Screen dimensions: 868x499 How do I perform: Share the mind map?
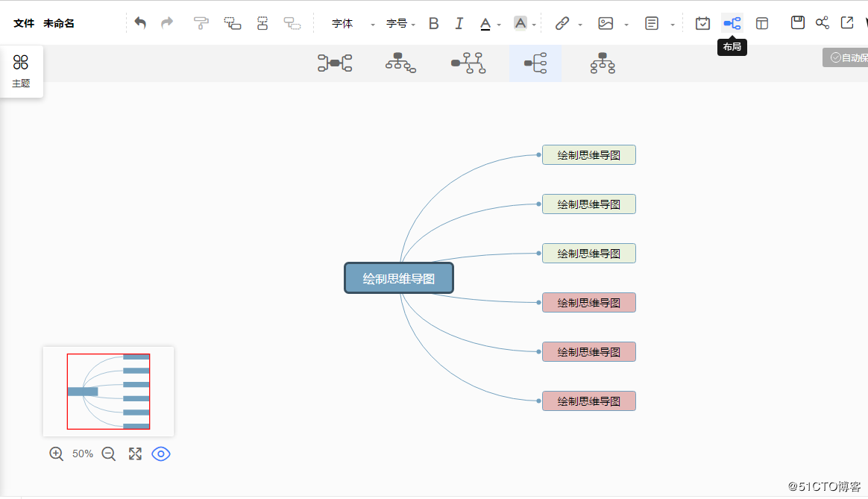pyautogui.click(x=822, y=22)
